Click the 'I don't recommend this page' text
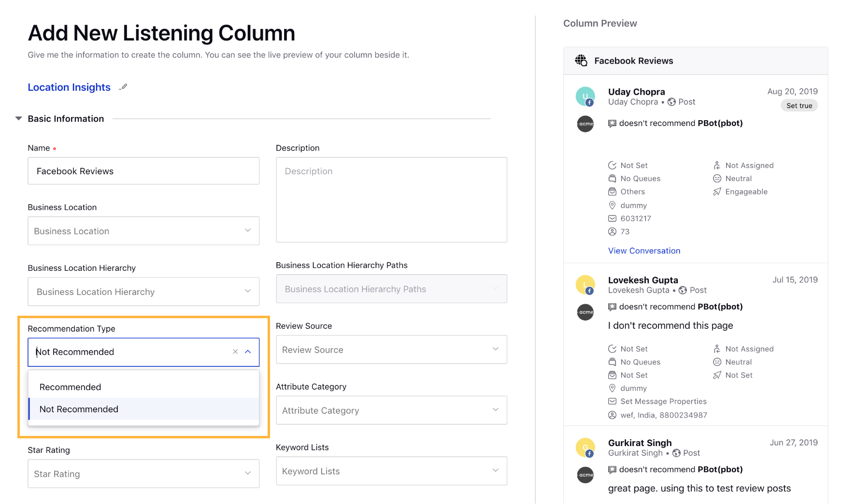 coord(670,325)
